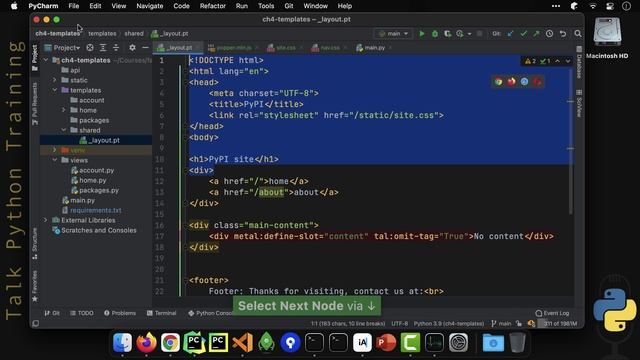Run with coverage icon in toolbar

click(x=447, y=33)
